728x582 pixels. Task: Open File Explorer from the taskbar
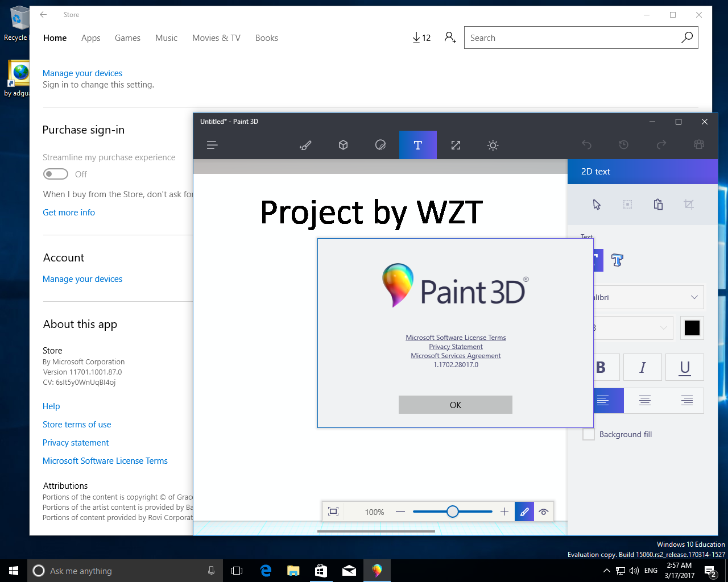tap(293, 571)
